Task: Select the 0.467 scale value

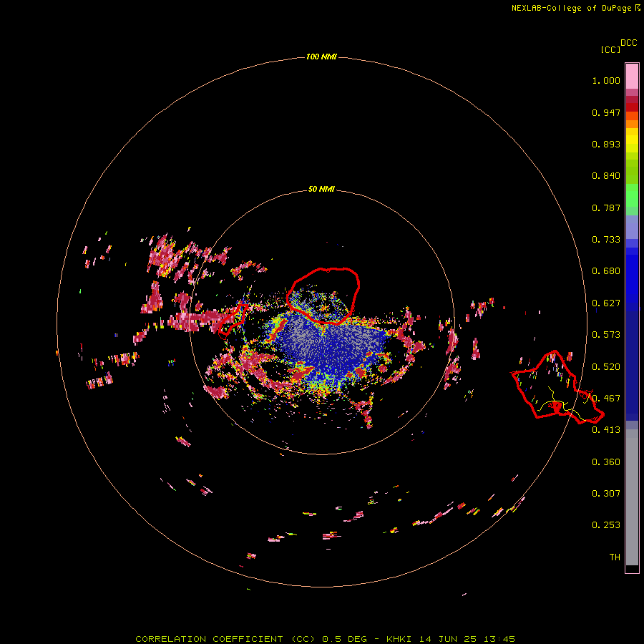Action: click(x=606, y=399)
